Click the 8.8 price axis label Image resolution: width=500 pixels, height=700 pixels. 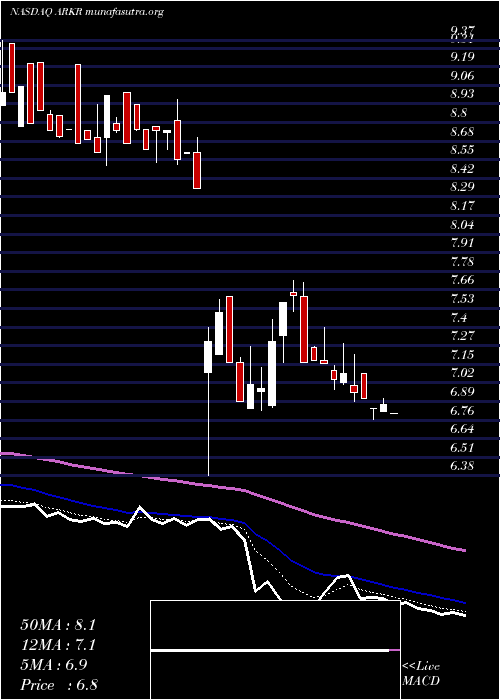click(x=459, y=113)
